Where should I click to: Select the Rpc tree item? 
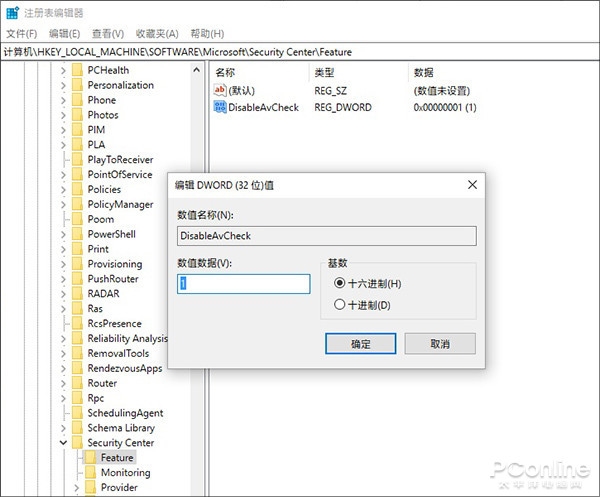click(96, 398)
